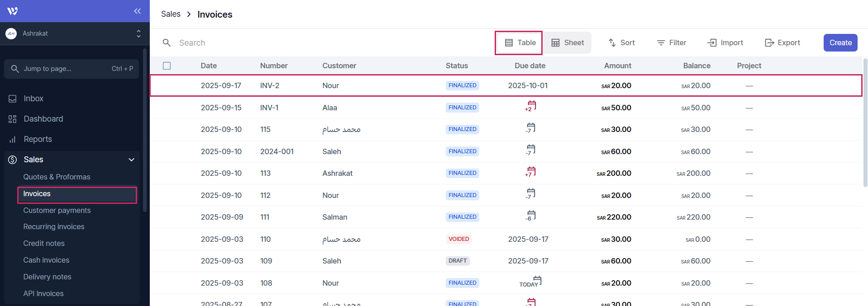Open the Dashboard page
The width and height of the screenshot is (868, 306).
pos(43,119)
